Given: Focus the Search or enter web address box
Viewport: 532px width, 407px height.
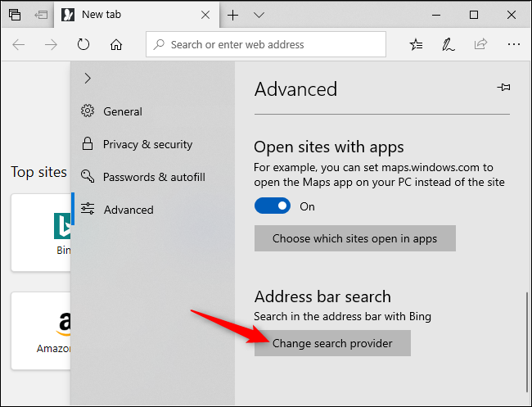Looking at the screenshot, I should point(266,44).
